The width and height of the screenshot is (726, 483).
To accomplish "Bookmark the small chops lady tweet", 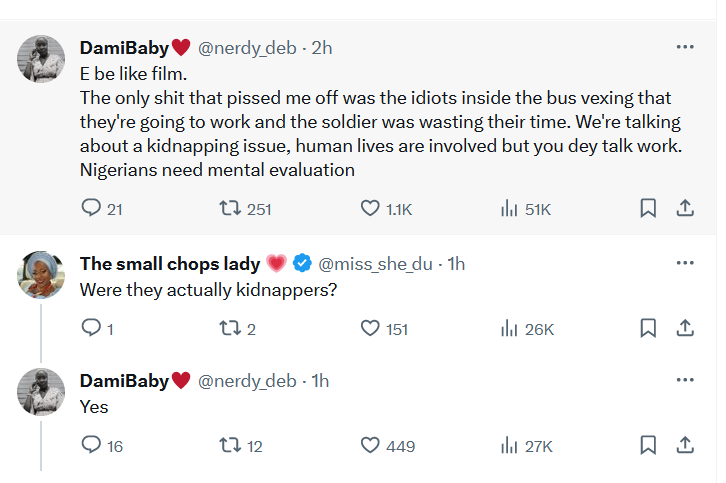I will click(648, 327).
